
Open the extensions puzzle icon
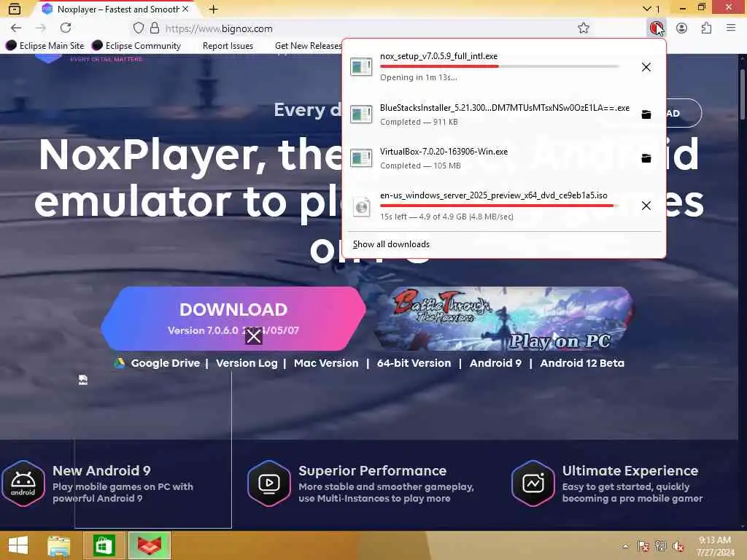tap(706, 28)
